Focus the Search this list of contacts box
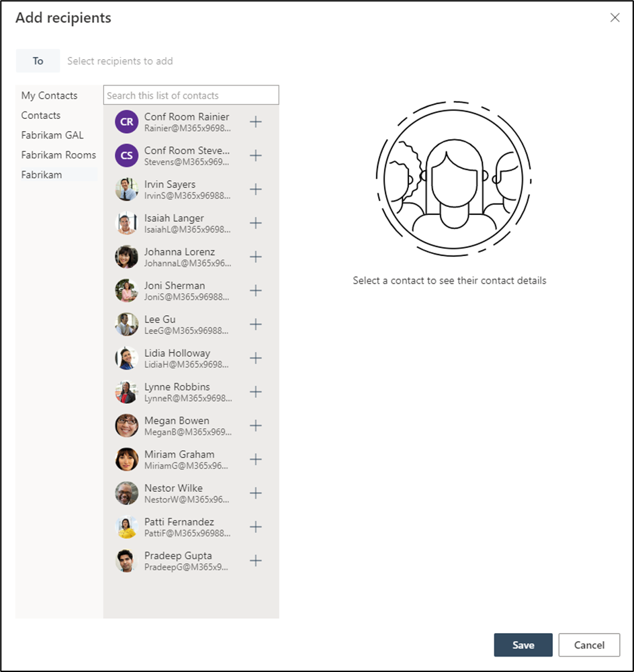The width and height of the screenshot is (634, 672). (191, 95)
